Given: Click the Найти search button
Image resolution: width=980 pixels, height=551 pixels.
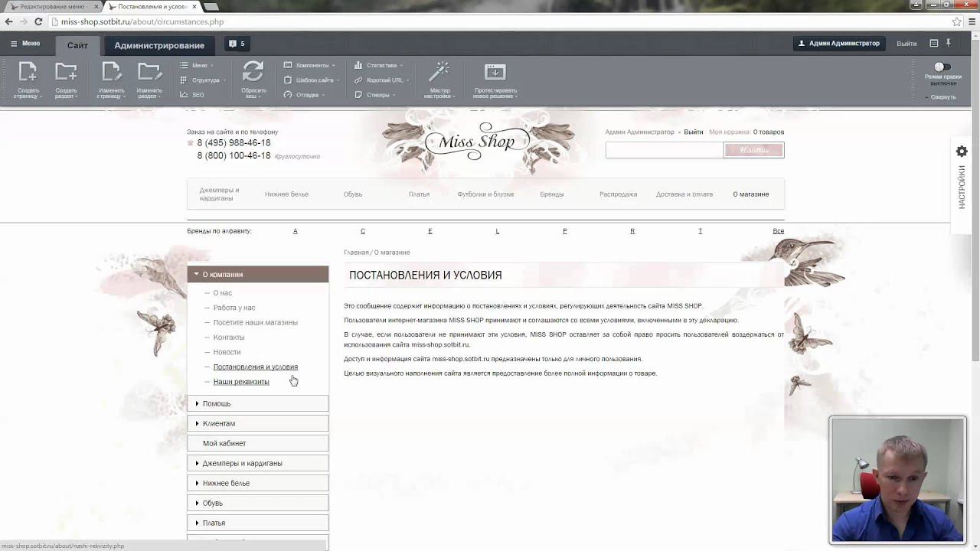Looking at the screenshot, I should (754, 150).
